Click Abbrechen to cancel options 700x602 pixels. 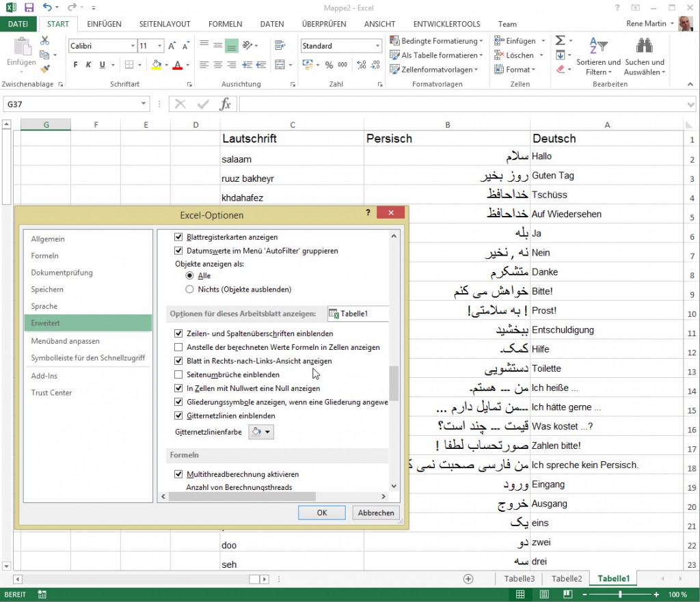coord(376,512)
